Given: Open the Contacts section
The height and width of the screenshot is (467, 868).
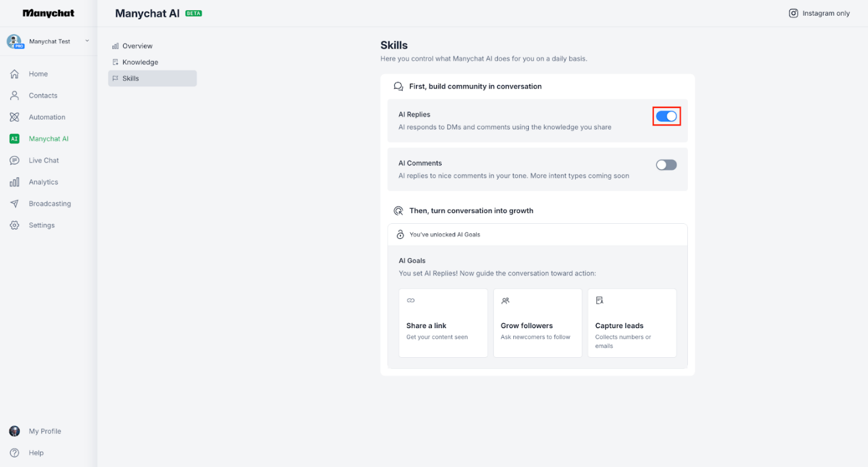Looking at the screenshot, I should (x=42, y=95).
